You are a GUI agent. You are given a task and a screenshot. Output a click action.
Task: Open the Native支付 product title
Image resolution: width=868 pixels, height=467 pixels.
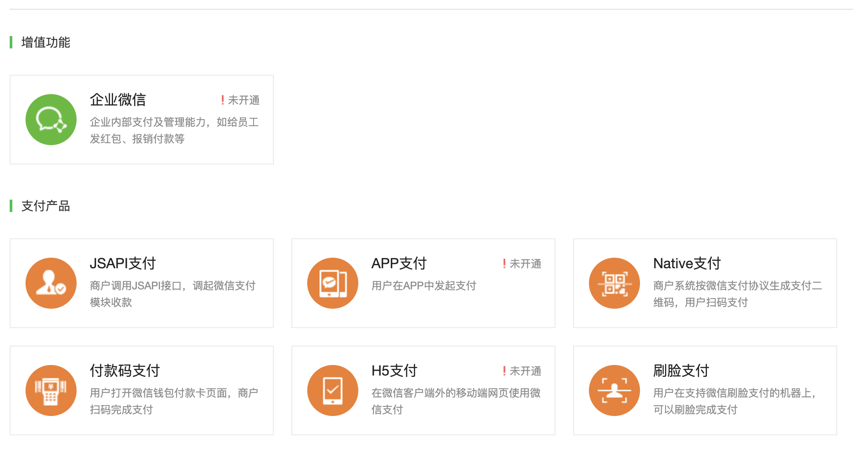(687, 263)
